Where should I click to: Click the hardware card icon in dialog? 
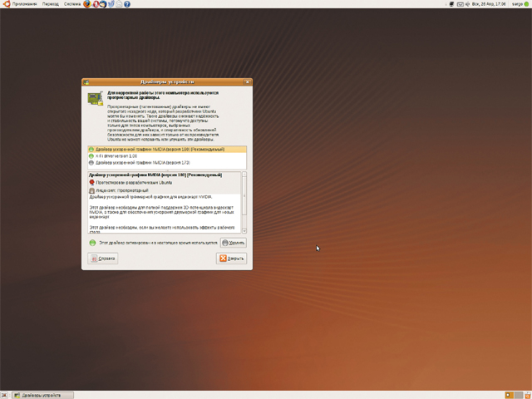96,98
